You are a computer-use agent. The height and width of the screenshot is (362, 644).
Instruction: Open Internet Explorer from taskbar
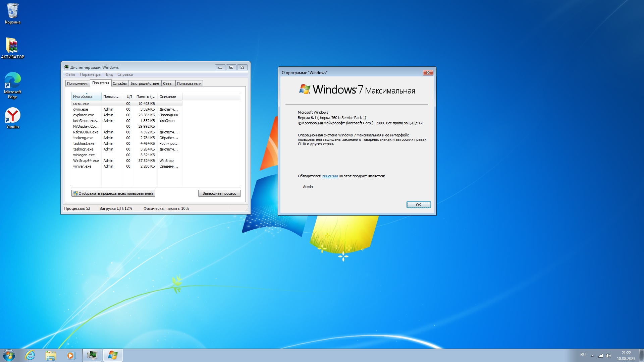(x=30, y=355)
